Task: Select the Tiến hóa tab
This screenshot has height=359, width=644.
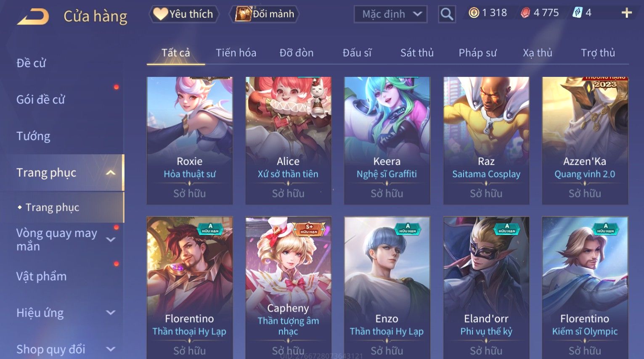Action: tap(236, 53)
